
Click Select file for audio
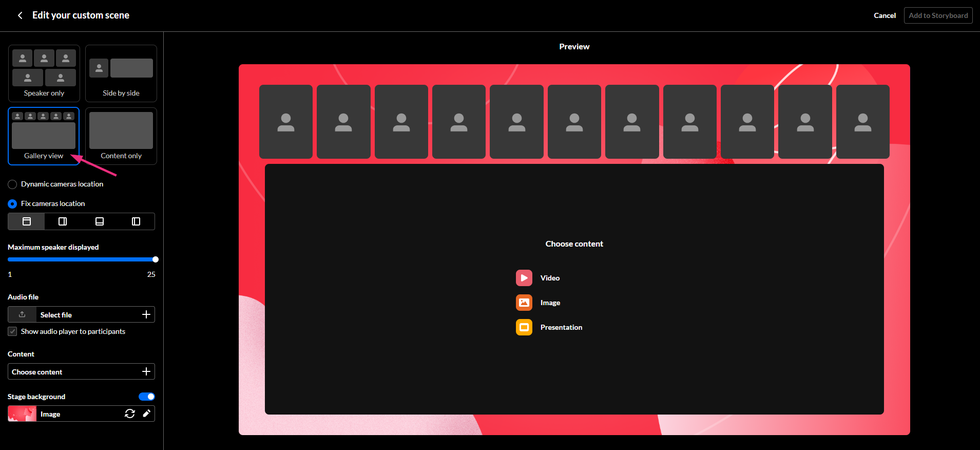tap(56, 315)
